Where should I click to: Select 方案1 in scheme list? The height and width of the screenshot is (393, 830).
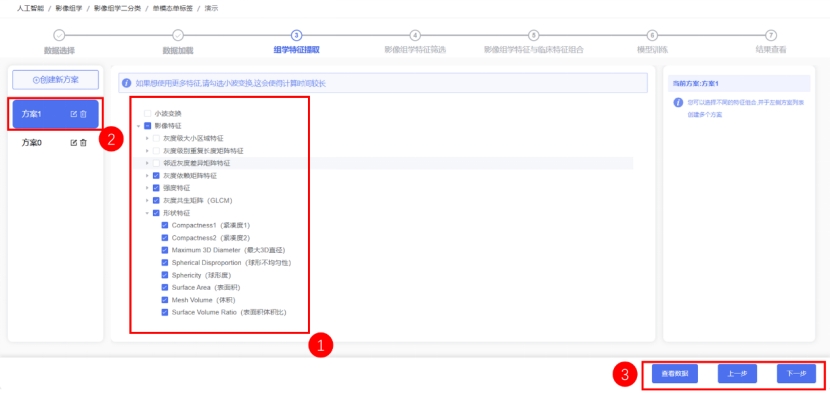(x=56, y=114)
